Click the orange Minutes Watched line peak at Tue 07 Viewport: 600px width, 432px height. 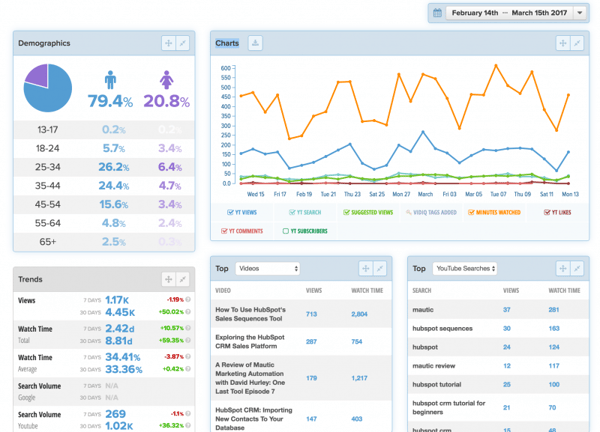(496, 65)
